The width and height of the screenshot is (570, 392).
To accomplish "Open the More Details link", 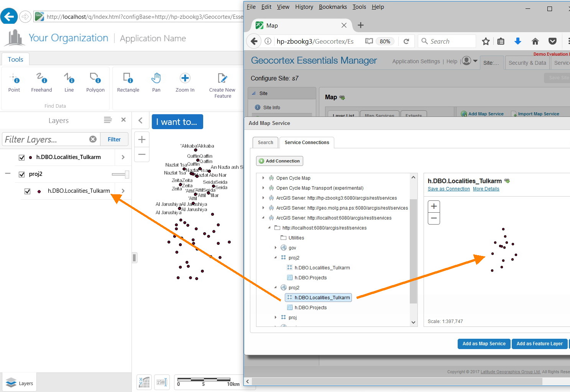I will (x=486, y=189).
